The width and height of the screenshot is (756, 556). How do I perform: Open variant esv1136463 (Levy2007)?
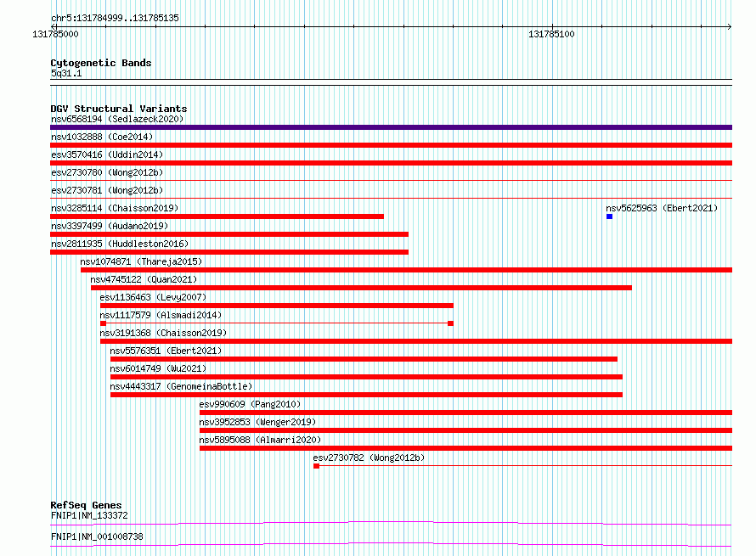point(153,297)
